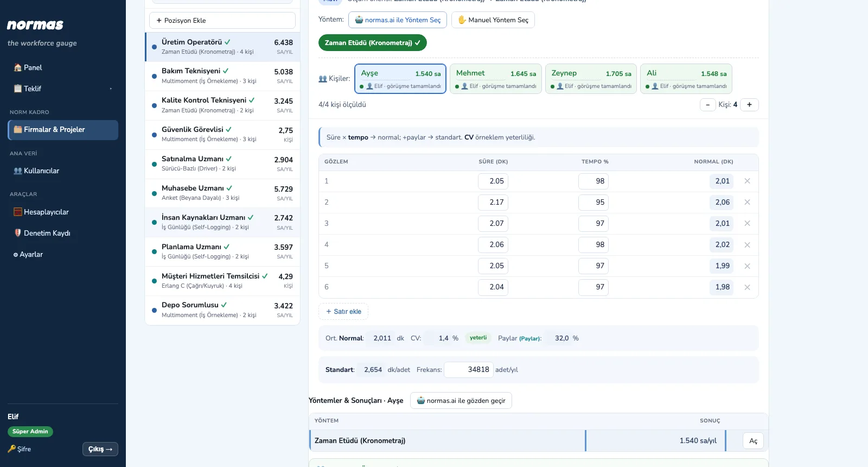Open Hesaplayıcılar tools

(x=62, y=212)
